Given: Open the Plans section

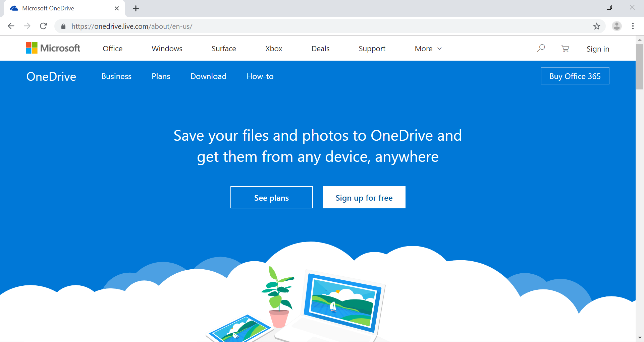Looking at the screenshot, I should [161, 76].
